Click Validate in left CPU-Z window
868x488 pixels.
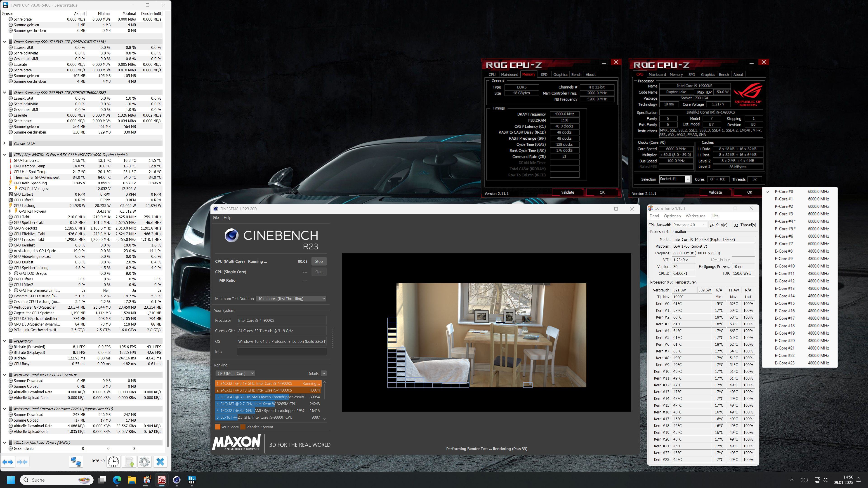pos(567,192)
